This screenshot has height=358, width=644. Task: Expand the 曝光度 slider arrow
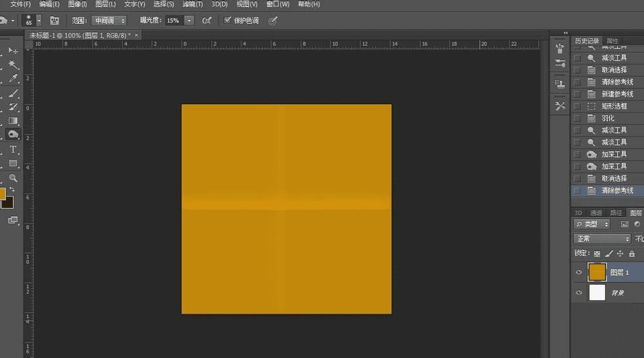click(x=189, y=21)
